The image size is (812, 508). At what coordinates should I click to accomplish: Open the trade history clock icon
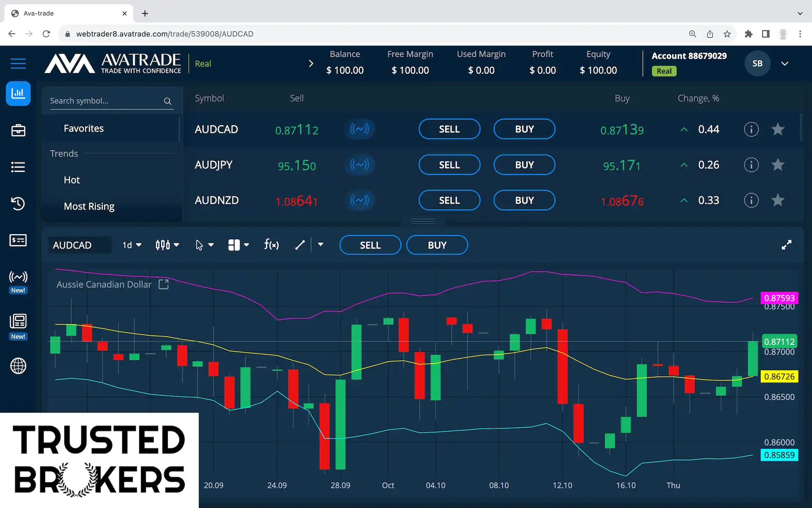coord(18,204)
